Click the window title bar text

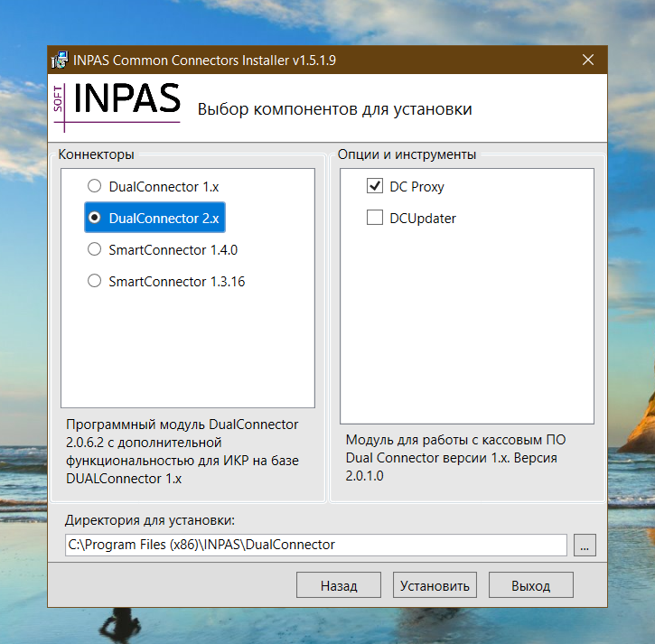click(x=205, y=61)
